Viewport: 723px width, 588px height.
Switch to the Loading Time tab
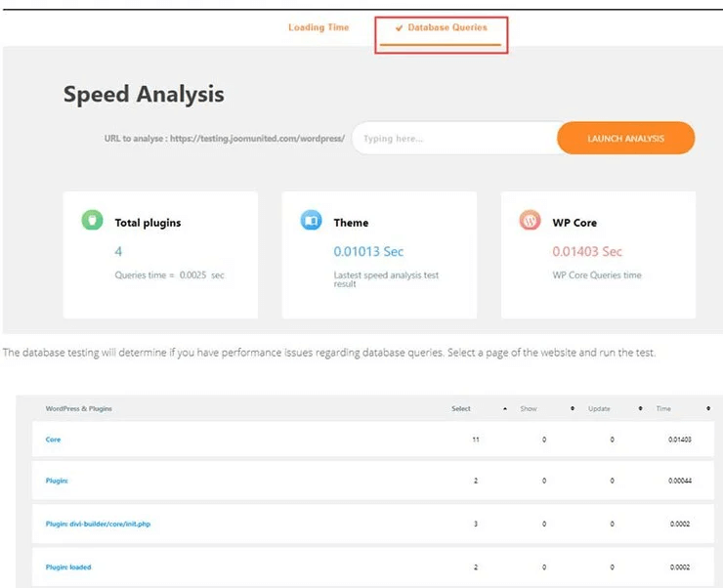[x=319, y=27]
